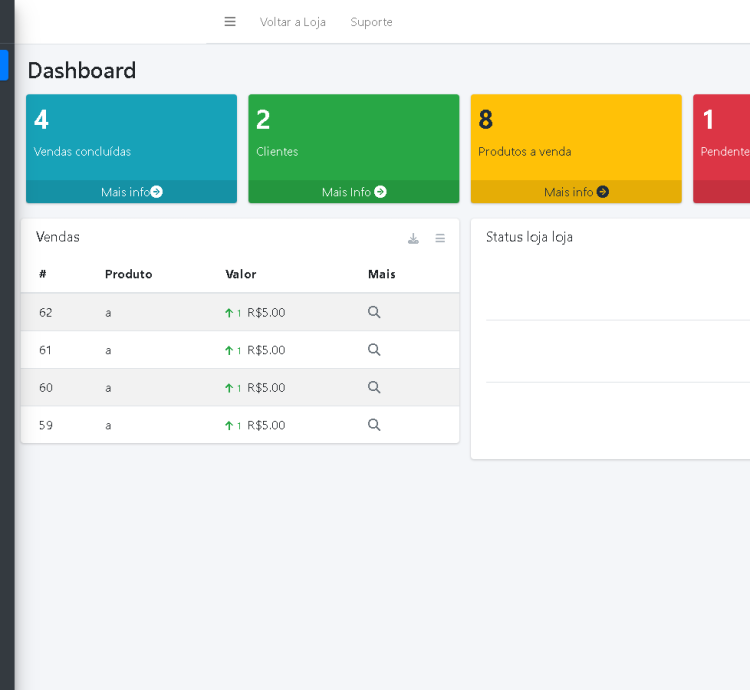Open Suporte in top navigation
Viewport: 750px width, 690px height.
click(371, 22)
